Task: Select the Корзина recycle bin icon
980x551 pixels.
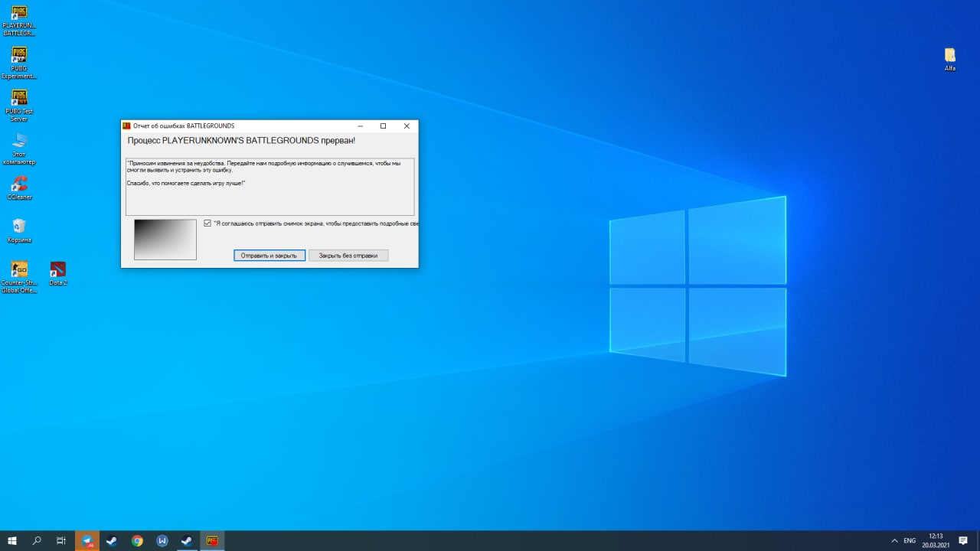Action: (x=19, y=231)
